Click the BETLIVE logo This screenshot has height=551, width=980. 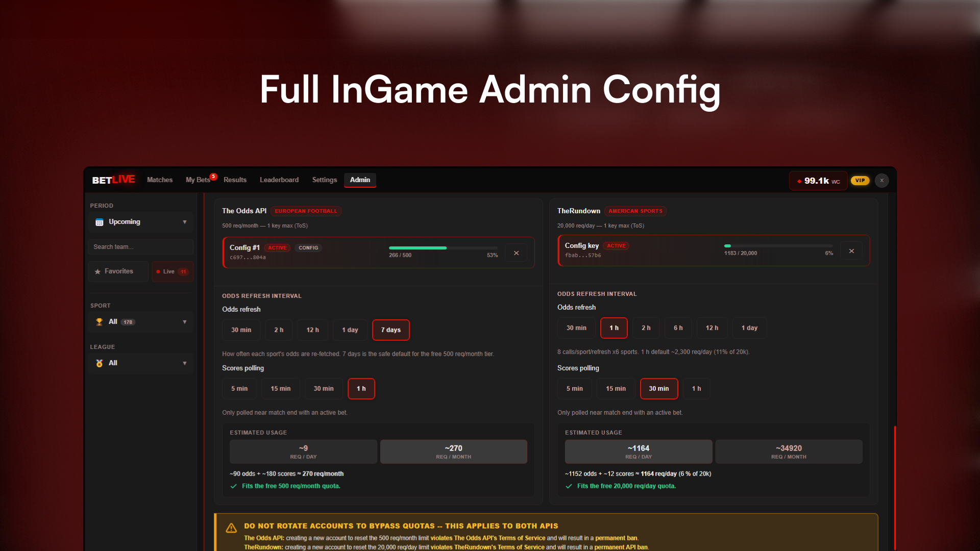(x=113, y=180)
